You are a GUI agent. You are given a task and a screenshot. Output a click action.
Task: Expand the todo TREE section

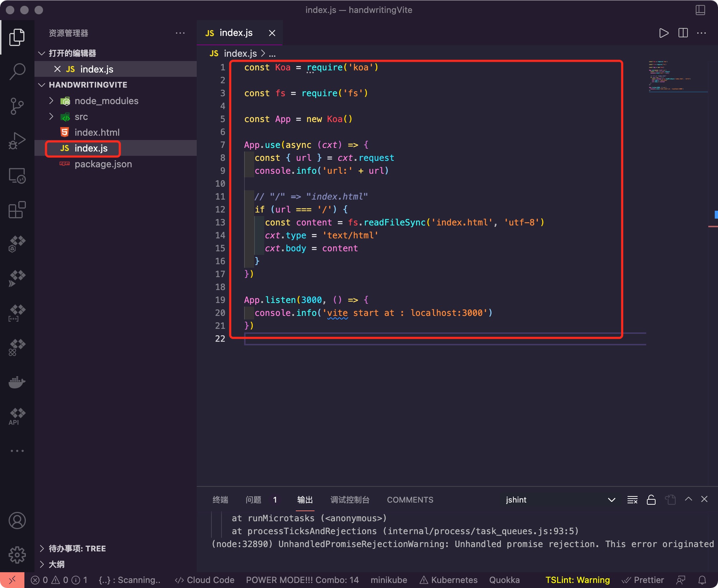pos(42,549)
